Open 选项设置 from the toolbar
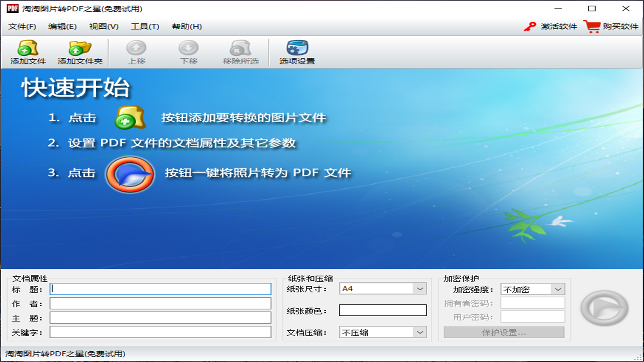 [x=296, y=52]
